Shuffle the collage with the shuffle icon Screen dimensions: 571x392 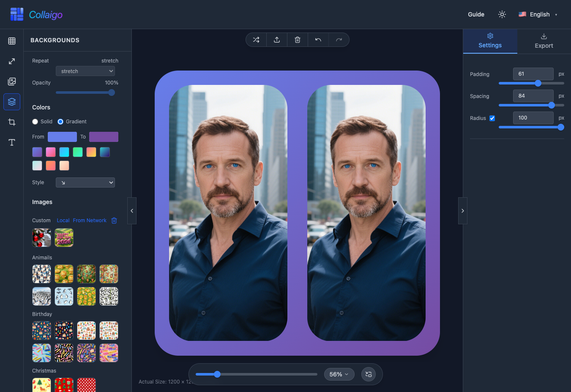click(x=256, y=40)
